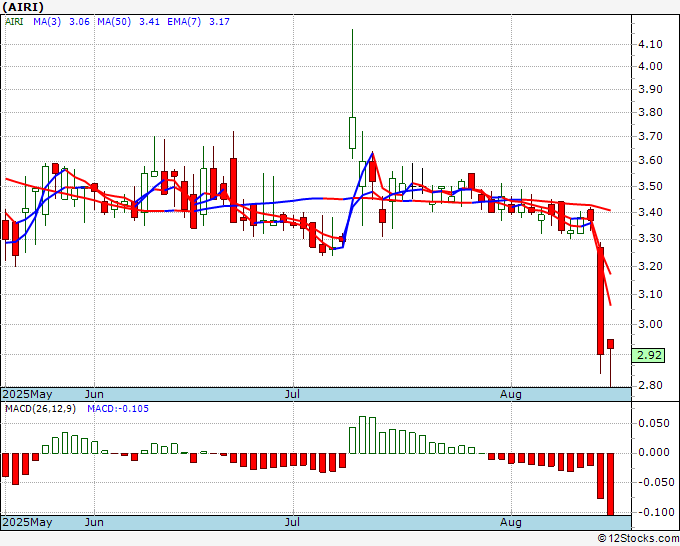Viewport: 680px width, 546px height.
Task: Click the green 2.92 current price box
Action: coord(648,355)
